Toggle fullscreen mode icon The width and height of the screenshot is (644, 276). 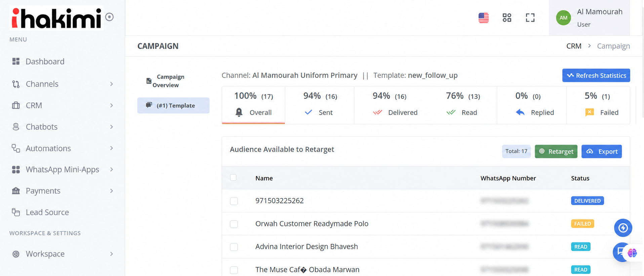pyautogui.click(x=530, y=17)
